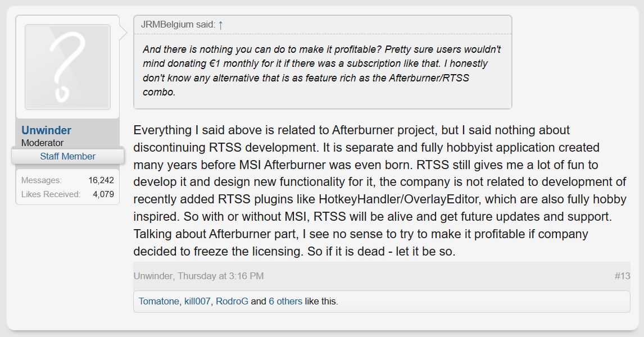Open kill007's profile link

click(197, 301)
